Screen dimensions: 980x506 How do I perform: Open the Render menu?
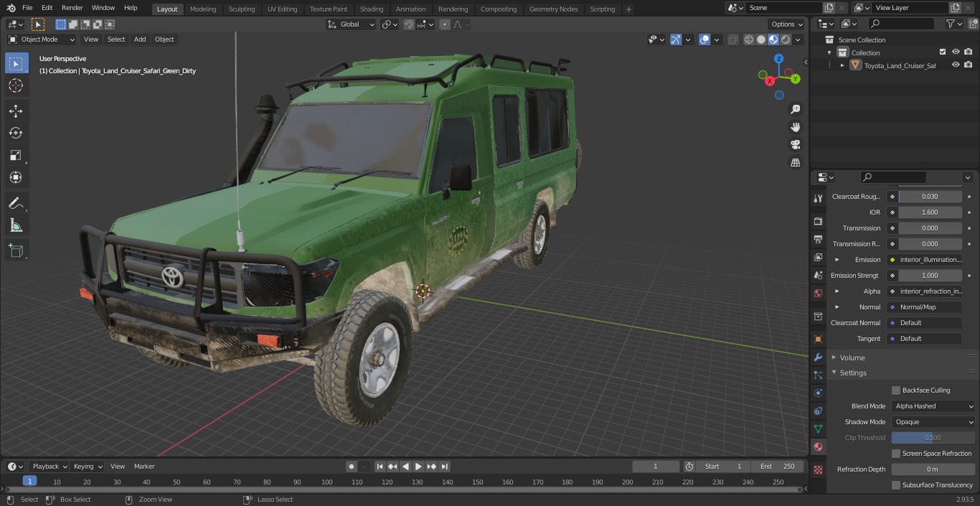(x=72, y=8)
